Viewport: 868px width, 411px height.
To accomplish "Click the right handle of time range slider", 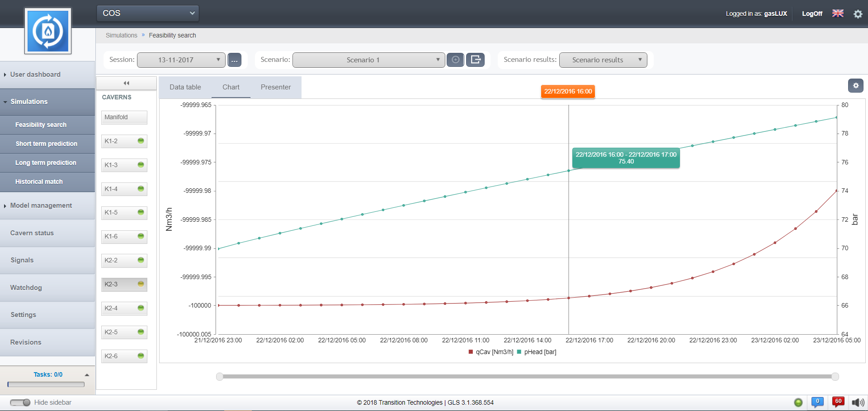I will [835, 377].
